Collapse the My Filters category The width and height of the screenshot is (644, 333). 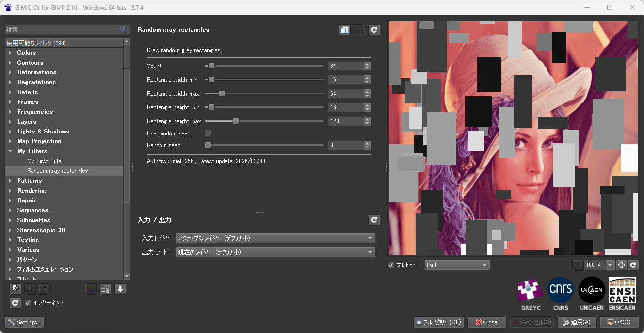[x=10, y=151]
